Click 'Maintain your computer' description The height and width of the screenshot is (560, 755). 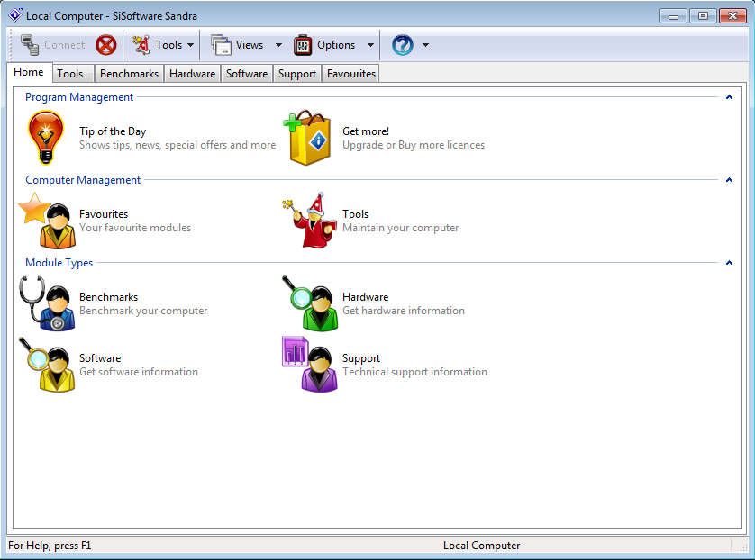click(x=401, y=228)
